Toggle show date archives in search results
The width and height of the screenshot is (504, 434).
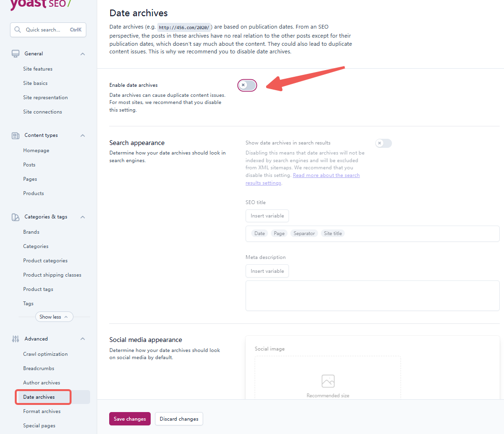383,143
